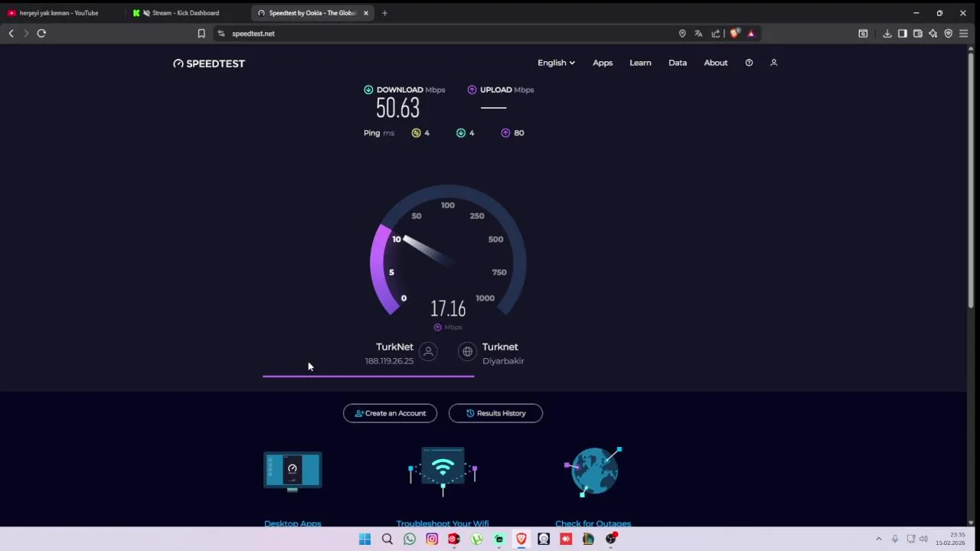Open the Data menu item
The image size is (980, 551).
coord(678,63)
